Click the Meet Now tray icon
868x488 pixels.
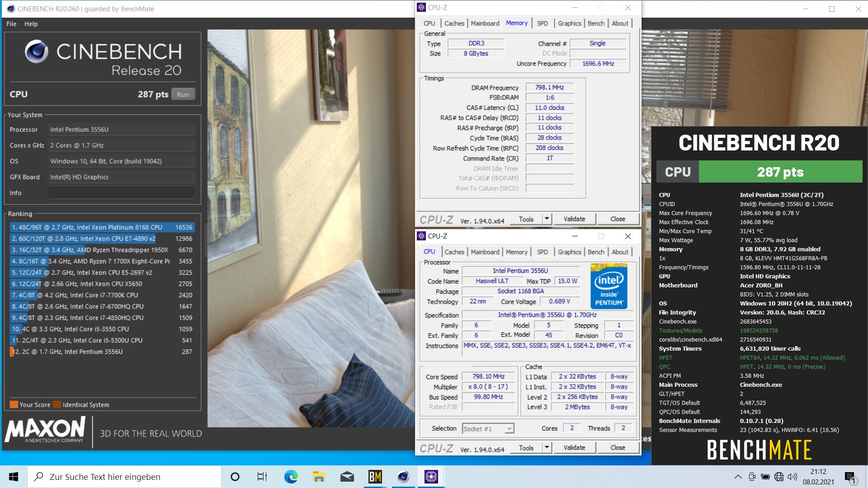[x=752, y=477]
